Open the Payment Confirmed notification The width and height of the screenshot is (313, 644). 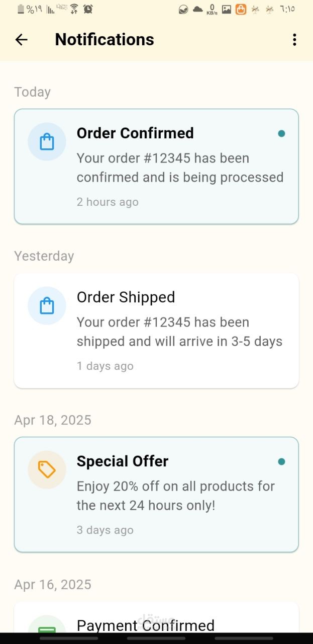[146, 625]
